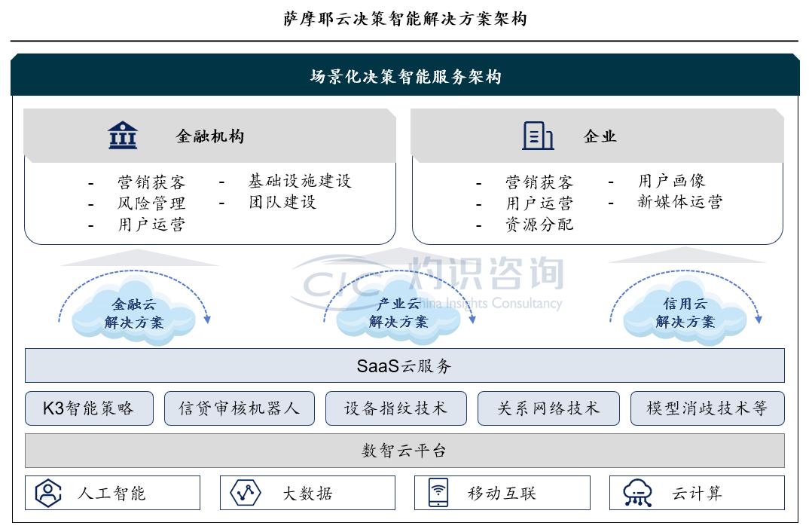812x532 pixels.
Task: Click the 金融机构 heading text
Action: 209,136
